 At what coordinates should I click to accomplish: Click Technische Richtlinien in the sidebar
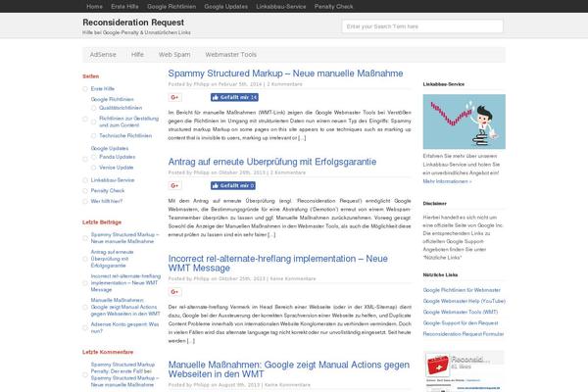125,136
